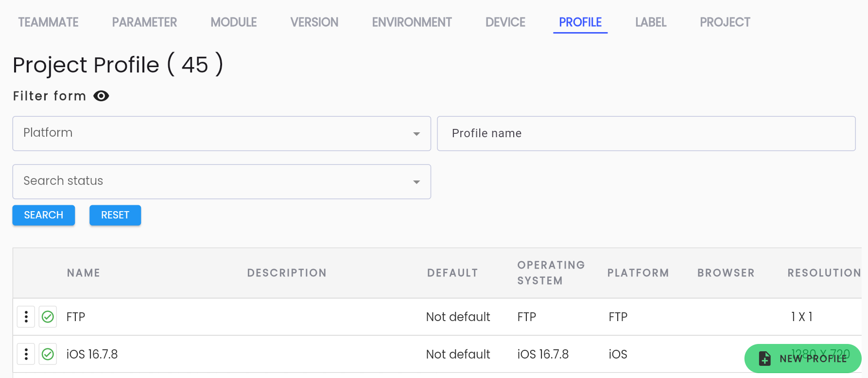Open the ENVIRONMENT tab
Screen dimensions: 868x378
(412, 22)
